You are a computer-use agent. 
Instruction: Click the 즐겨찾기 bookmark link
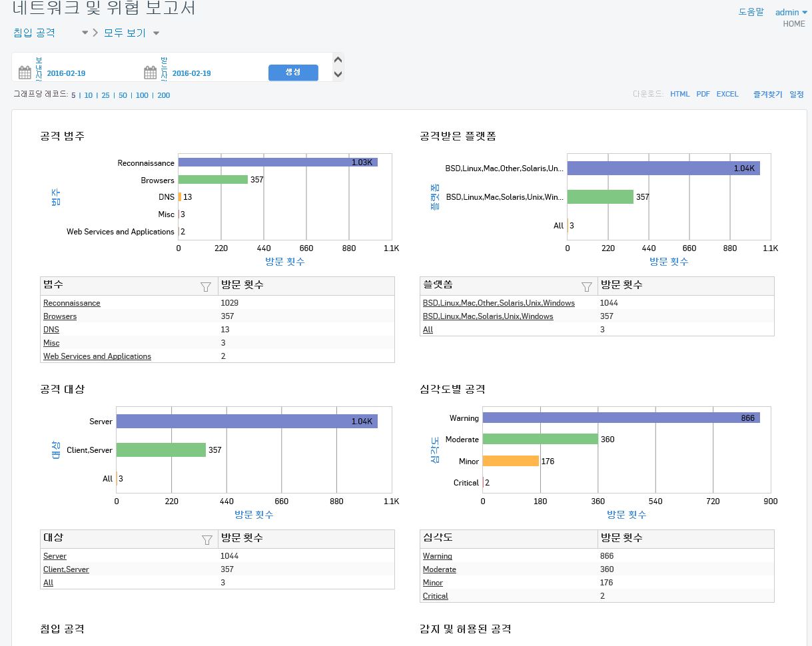768,95
